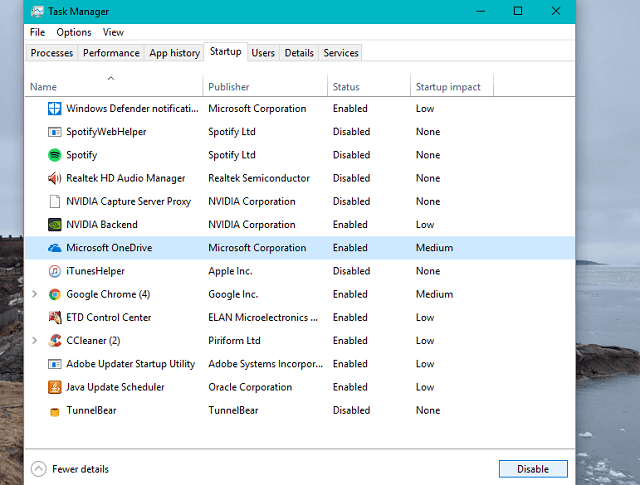
Task: Expand the Google Chrome (4) group
Action: click(x=36, y=294)
